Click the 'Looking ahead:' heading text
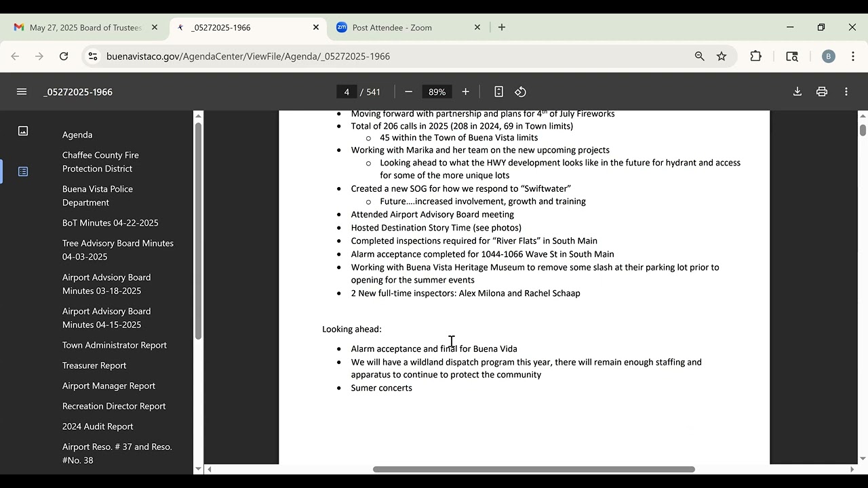 [352, 329]
